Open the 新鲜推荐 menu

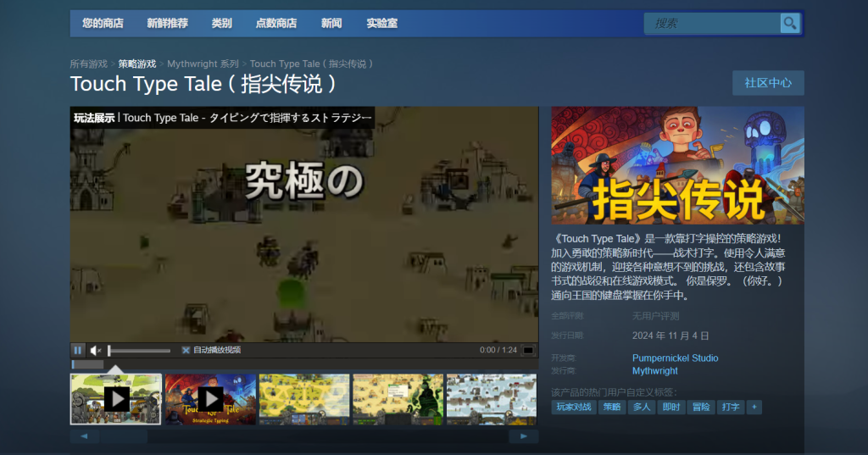click(x=167, y=23)
